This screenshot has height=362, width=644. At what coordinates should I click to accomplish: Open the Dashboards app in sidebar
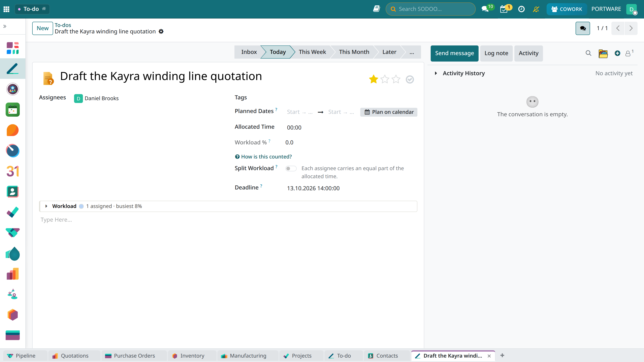(x=13, y=48)
